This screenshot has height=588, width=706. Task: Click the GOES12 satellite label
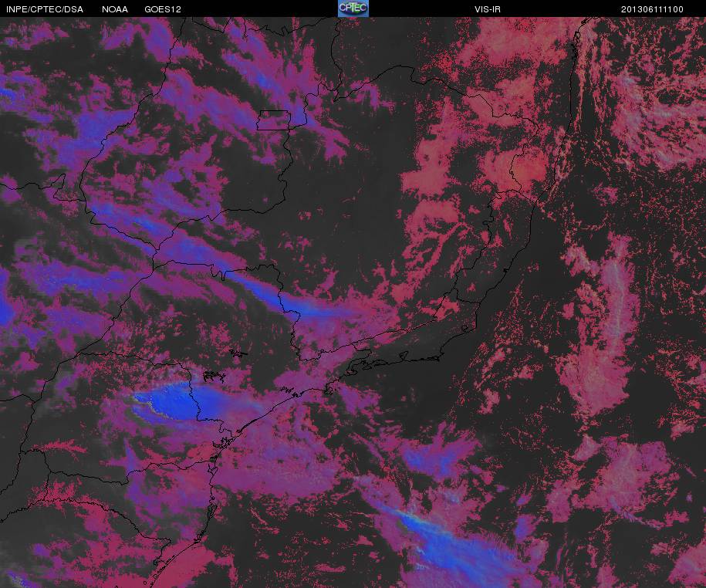pyautogui.click(x=163, y=9)
